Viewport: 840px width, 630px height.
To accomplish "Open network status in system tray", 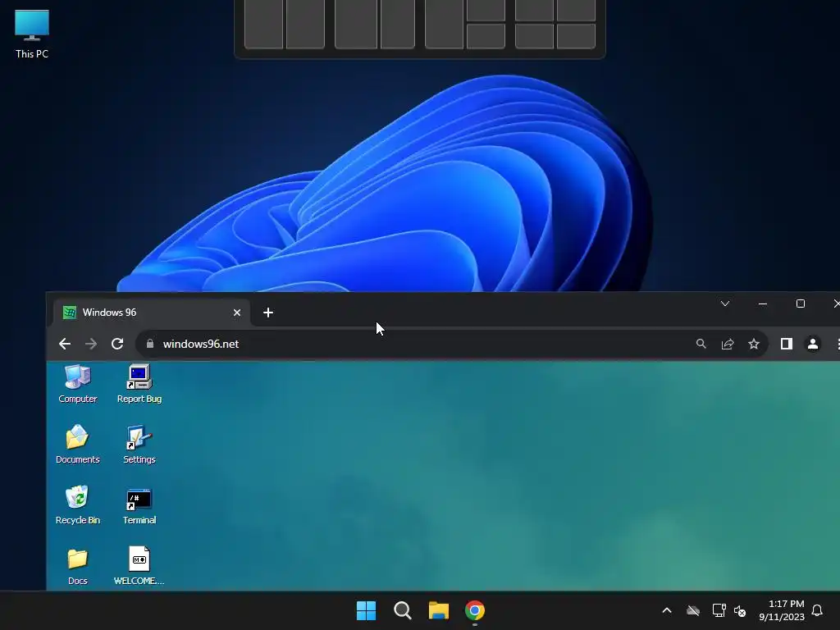I will [719, 610].
